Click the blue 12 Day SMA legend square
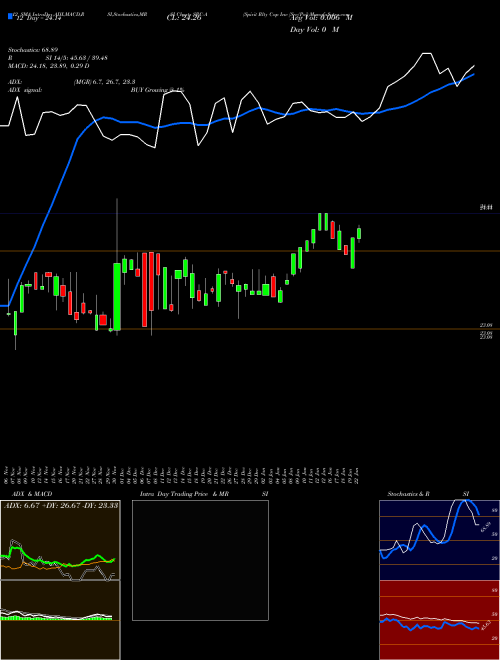 (x=11, y=17)
